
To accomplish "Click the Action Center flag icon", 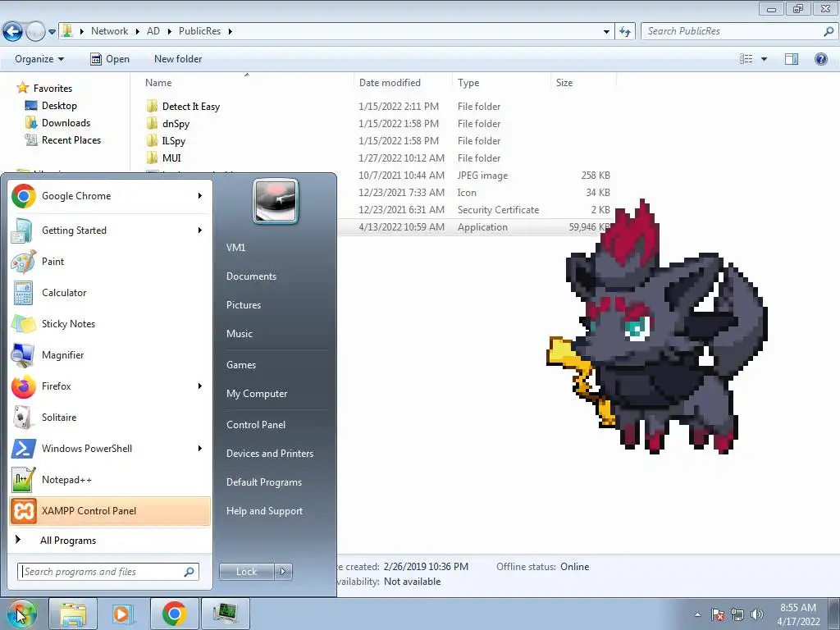I will [718, 614].
